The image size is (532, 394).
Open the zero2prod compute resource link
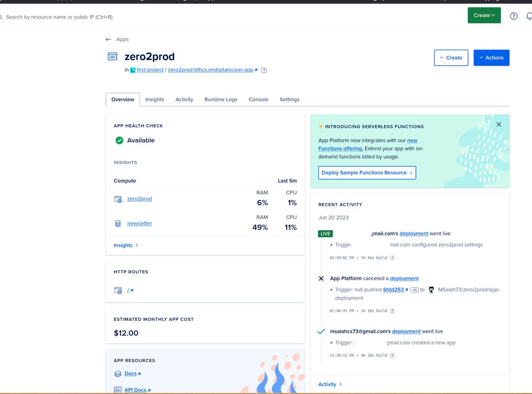click(x=140, y=199)
